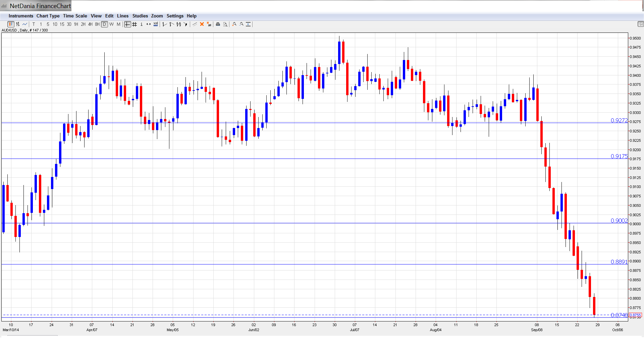The width and height of the screenshot is (644, 362).
Task: Open the Chart Type menu
Action: click(x=48, y=16)
